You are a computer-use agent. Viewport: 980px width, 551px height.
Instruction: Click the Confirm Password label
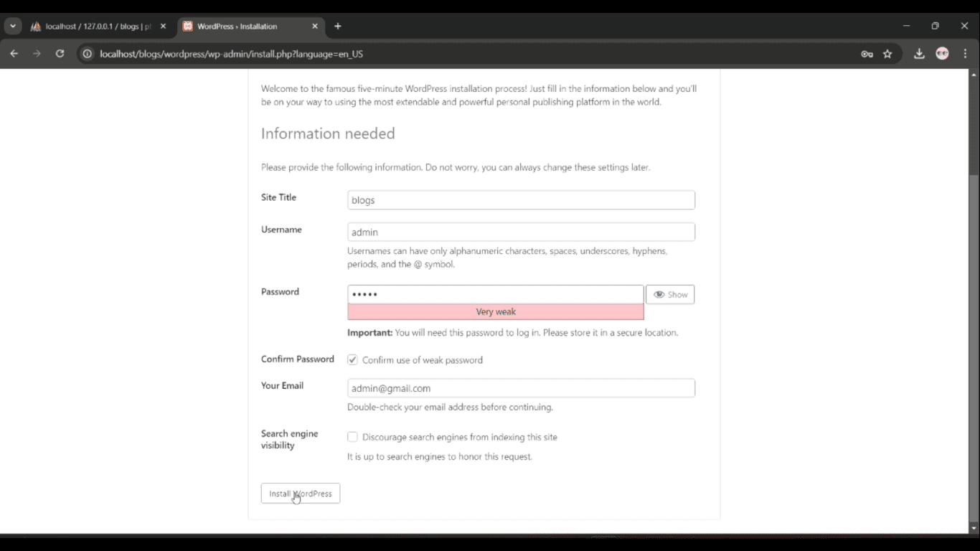298,359
